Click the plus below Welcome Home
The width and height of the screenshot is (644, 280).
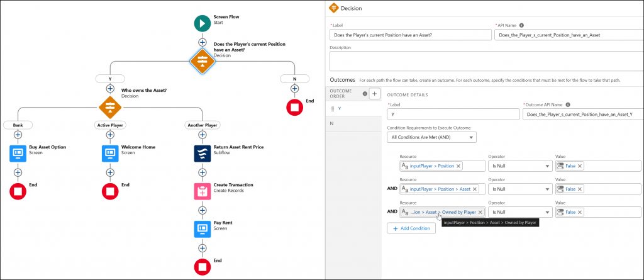pyautogui.click(x=110, y=172)
